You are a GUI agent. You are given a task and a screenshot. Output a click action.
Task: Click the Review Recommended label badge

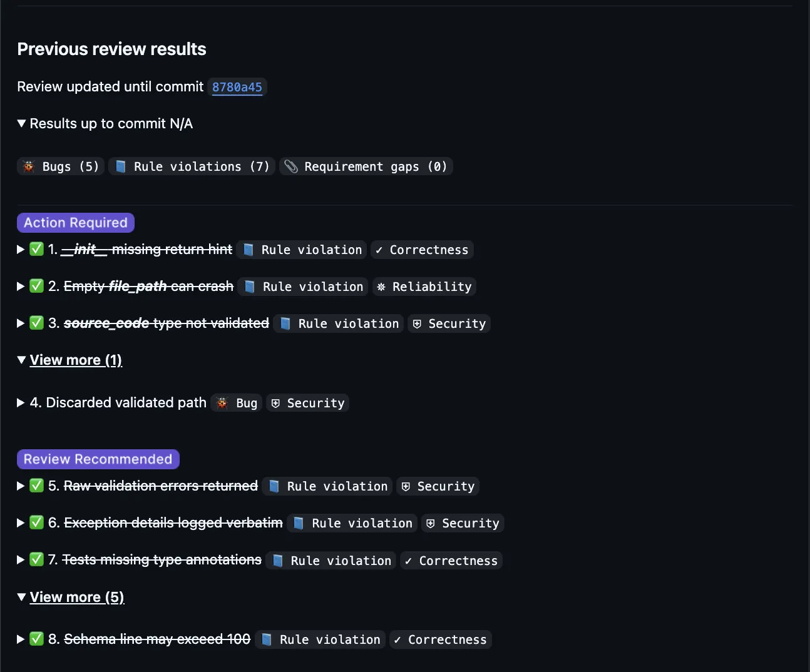(x=98, y=459)
